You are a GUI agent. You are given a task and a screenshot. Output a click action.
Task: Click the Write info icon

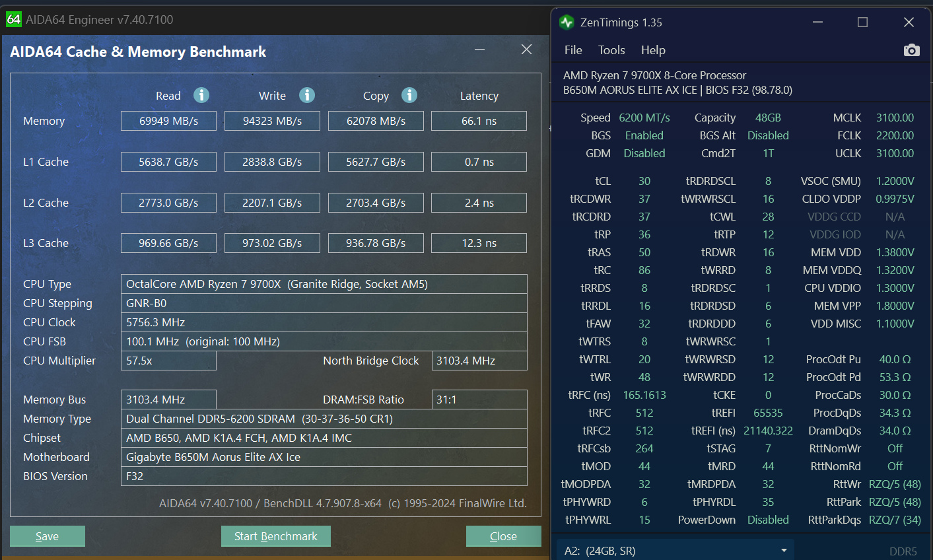coord(307,95)
